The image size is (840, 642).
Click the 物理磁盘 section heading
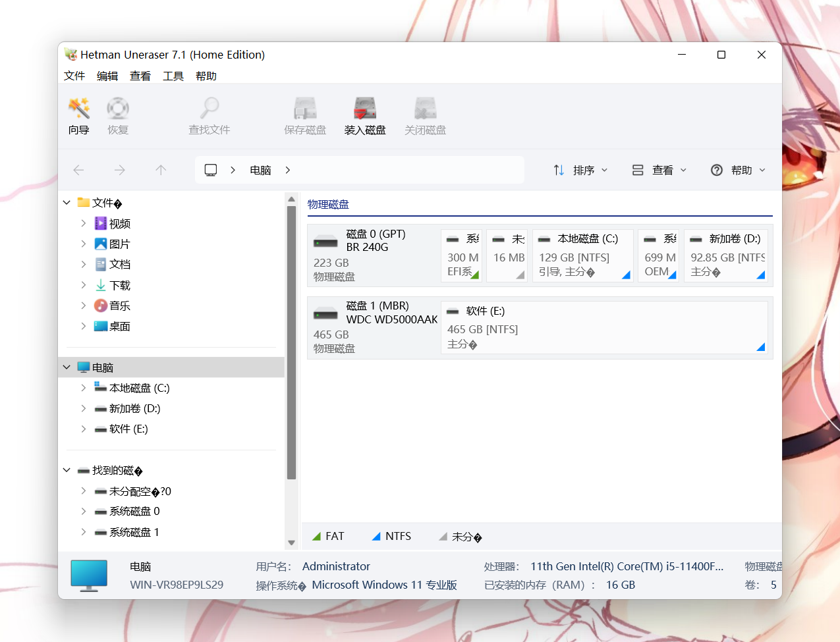point(328,205)
